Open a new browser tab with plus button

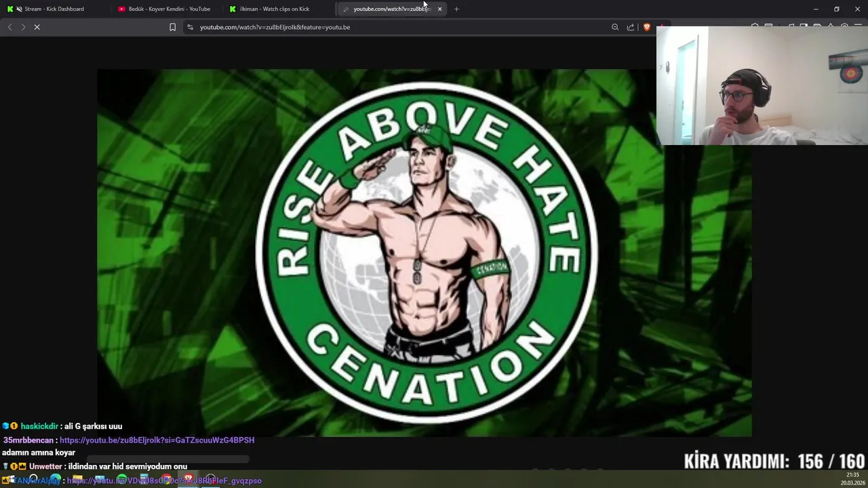(456, 9)
